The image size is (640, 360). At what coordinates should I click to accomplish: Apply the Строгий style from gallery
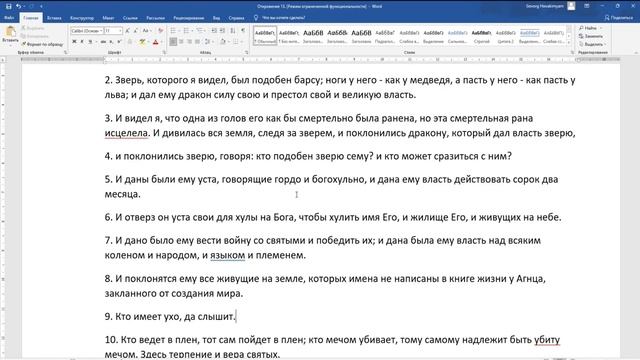point(482,36)
